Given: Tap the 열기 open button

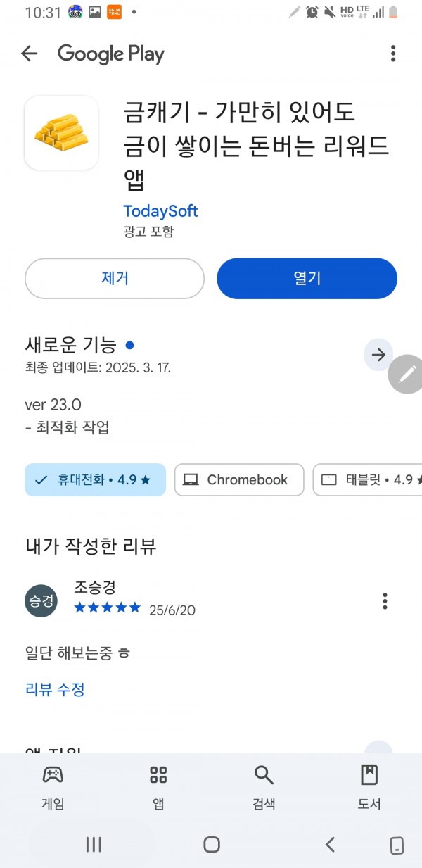Looking at the screenshot, I should click(307, 278).
